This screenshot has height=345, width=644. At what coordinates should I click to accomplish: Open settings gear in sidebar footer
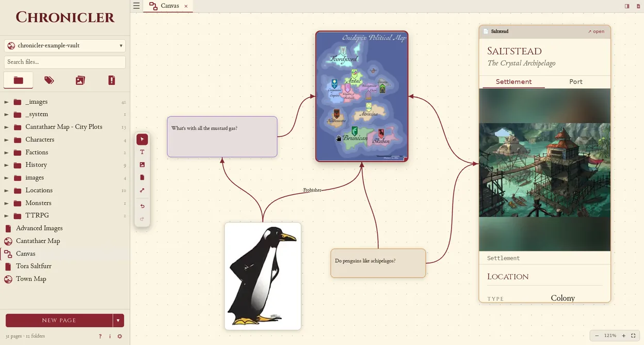tap(120, 336)
